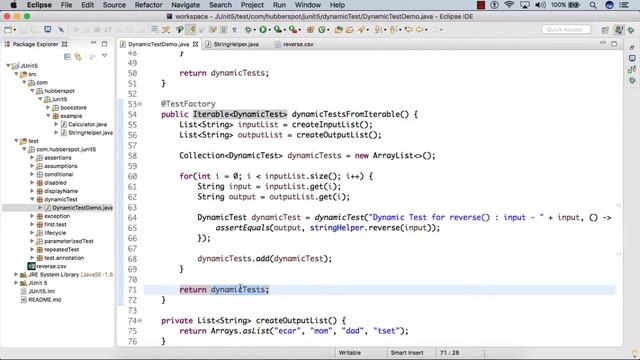The width and height of the screenshot is (640, 360).
Task: Click the Open Type toolbar icon
Action: coord(338,29)
